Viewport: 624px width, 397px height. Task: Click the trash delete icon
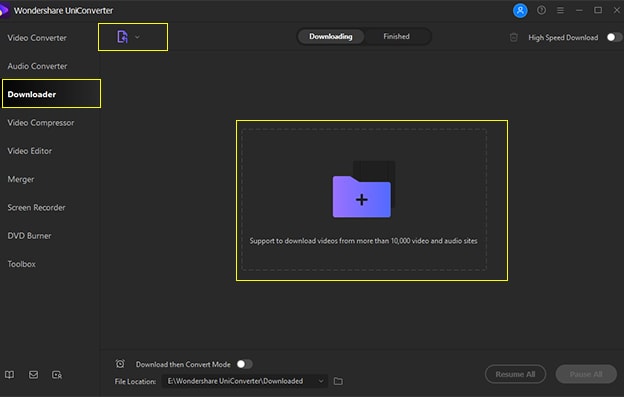coord(514,37)
